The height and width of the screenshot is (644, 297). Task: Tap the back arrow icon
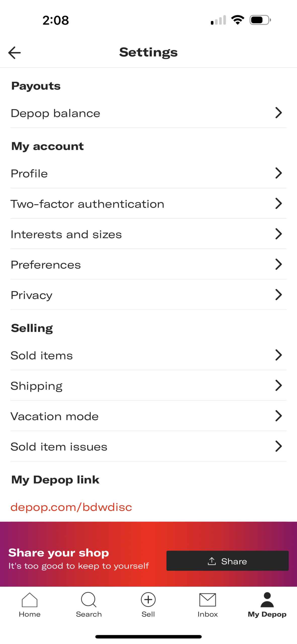click(14, 53)
